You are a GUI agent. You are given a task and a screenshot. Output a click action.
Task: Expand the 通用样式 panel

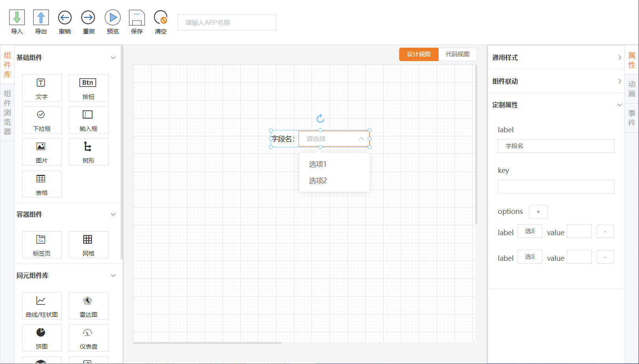(x=619, y=58)
